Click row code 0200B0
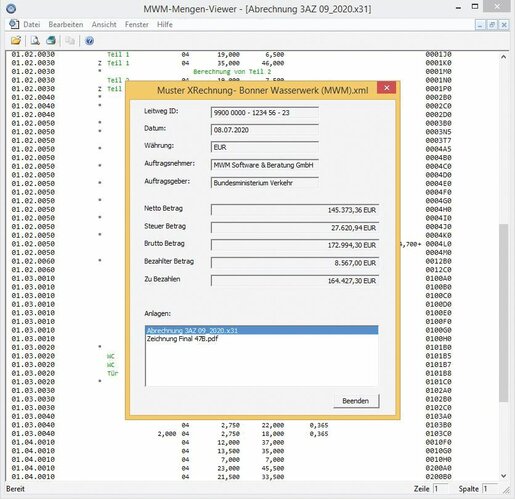 (438, 477)
